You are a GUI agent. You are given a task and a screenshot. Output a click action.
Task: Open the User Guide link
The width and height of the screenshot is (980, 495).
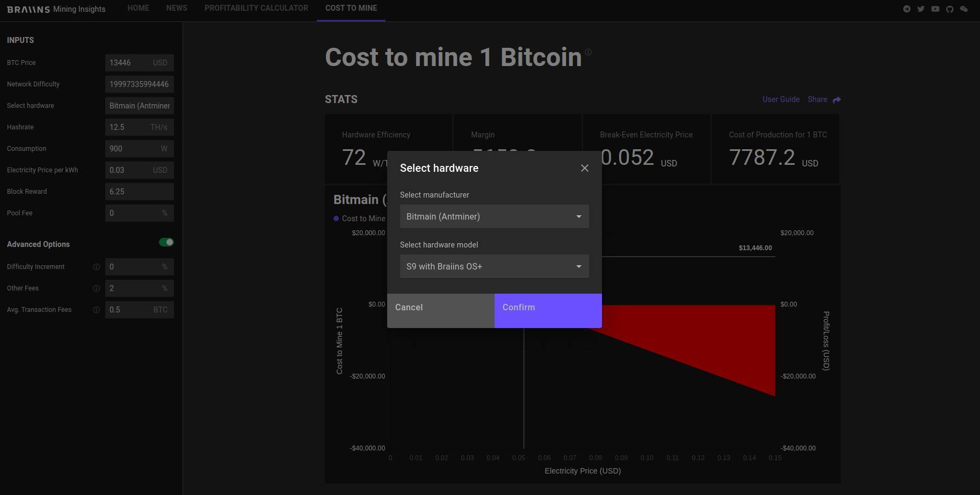pos(781,99)
